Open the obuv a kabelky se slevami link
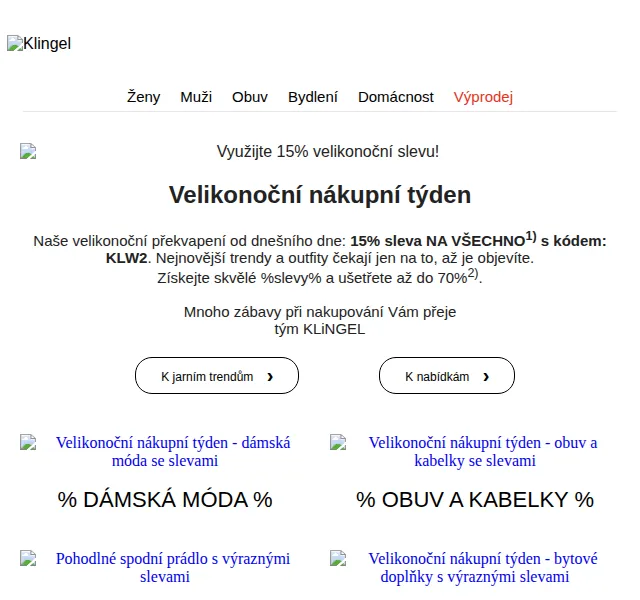 point(483,451)
